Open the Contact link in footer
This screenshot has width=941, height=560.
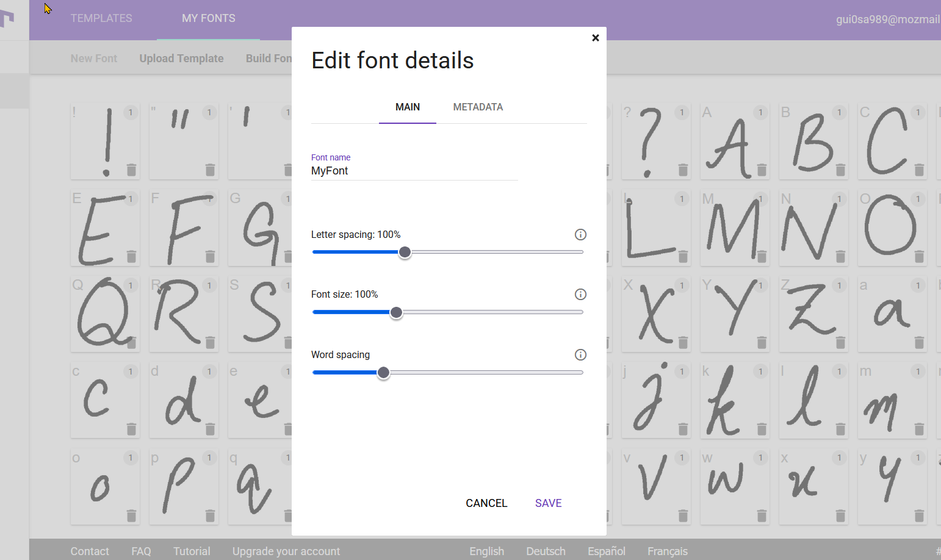(90, 551)
